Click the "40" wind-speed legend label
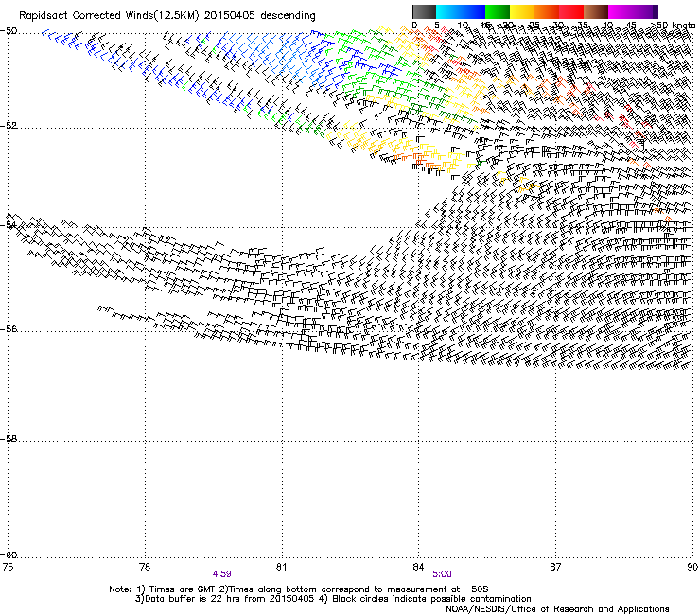 point(607,25)
